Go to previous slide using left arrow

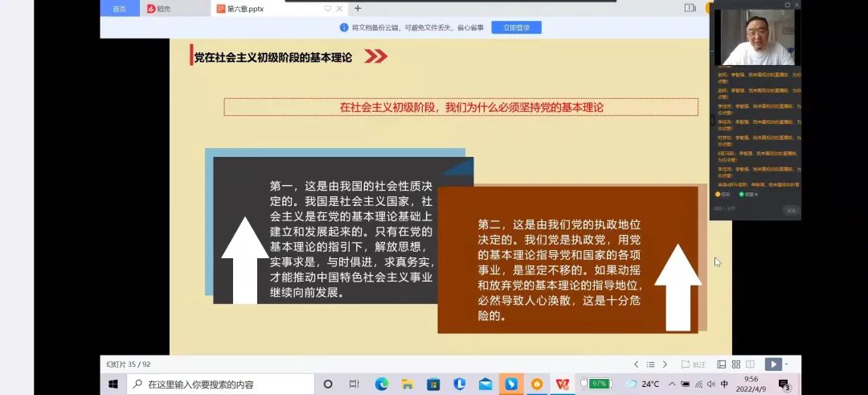coord(637,364)
